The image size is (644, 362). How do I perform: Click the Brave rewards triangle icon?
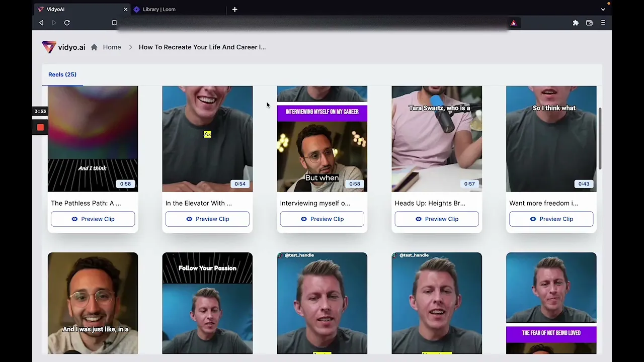pos(513,23)
